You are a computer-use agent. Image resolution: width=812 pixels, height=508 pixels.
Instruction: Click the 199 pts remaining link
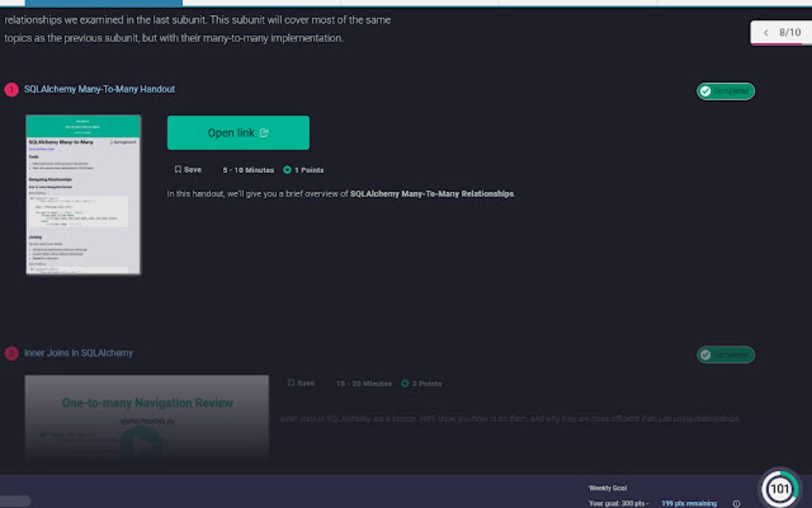point(689,503)
